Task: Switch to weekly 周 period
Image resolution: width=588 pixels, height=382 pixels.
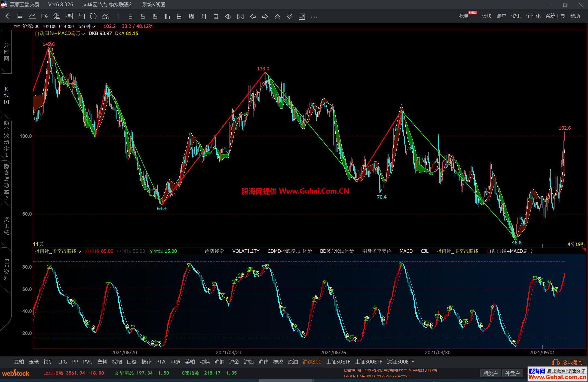Action: pos(191,17)
